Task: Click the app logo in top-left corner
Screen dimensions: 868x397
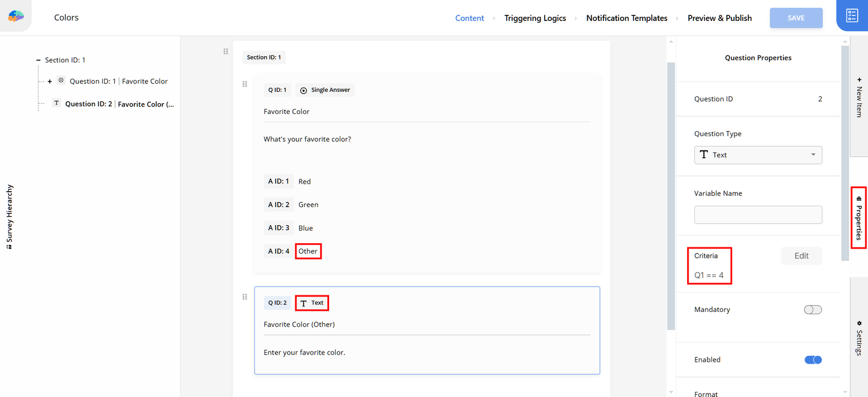Action: pos(16,17)
